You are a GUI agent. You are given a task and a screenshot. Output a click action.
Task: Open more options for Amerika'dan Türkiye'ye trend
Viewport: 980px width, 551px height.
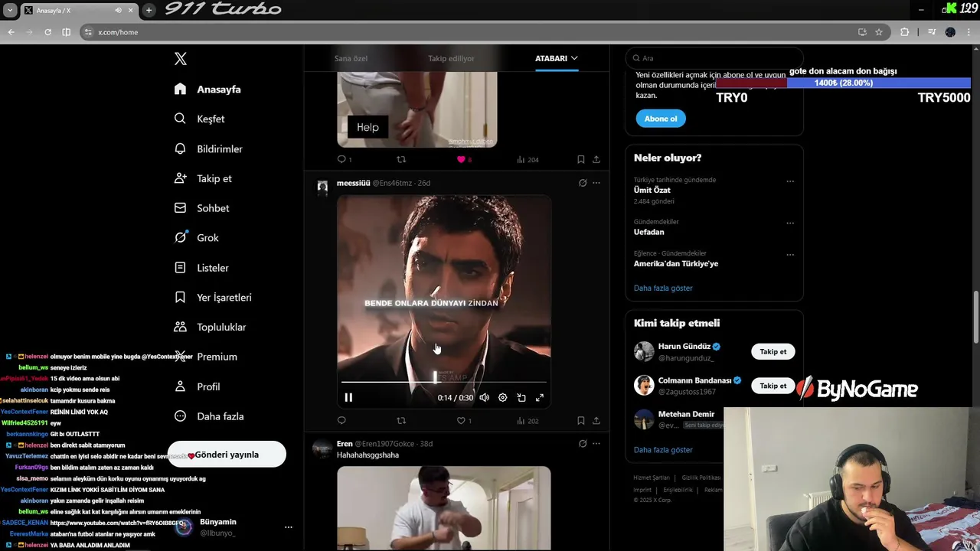click(x=790, y=255)
